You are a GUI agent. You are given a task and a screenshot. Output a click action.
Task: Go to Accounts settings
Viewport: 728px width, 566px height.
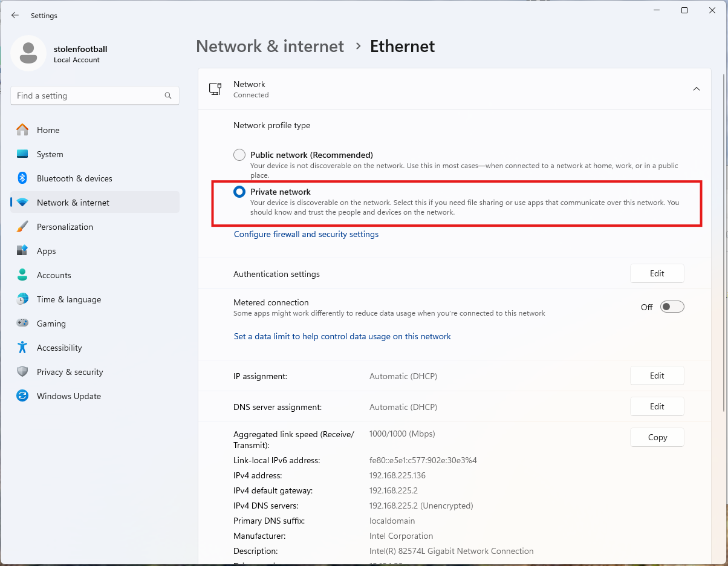tap(95, 275)
